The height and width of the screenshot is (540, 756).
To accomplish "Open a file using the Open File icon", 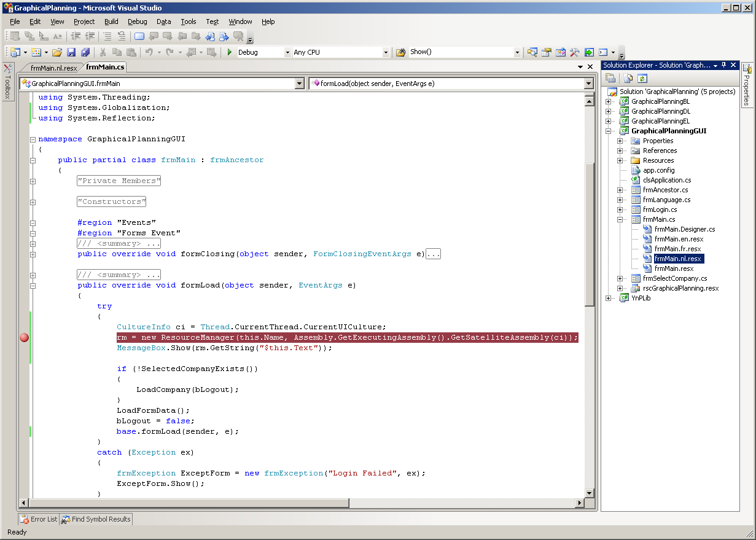I will tap(57, 52).
